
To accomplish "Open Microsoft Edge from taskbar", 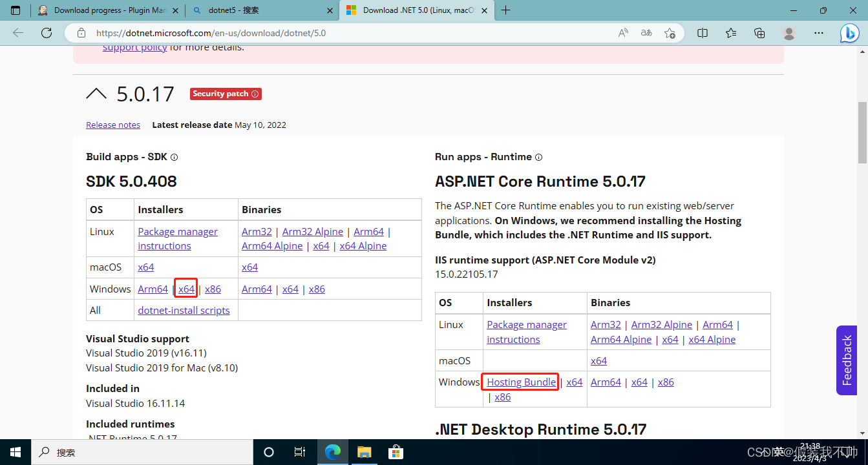I will coord(333,452).
